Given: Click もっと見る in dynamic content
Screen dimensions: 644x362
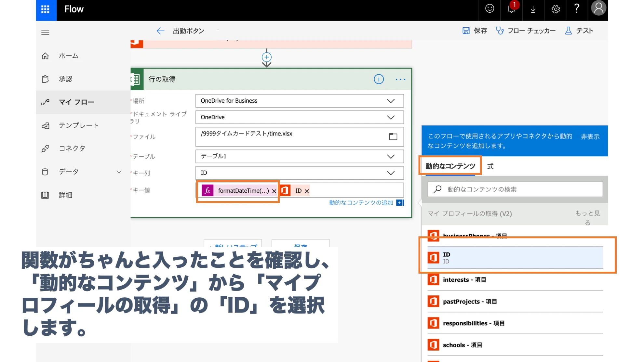Looking at the screenshot, I should tap(587, 218).
